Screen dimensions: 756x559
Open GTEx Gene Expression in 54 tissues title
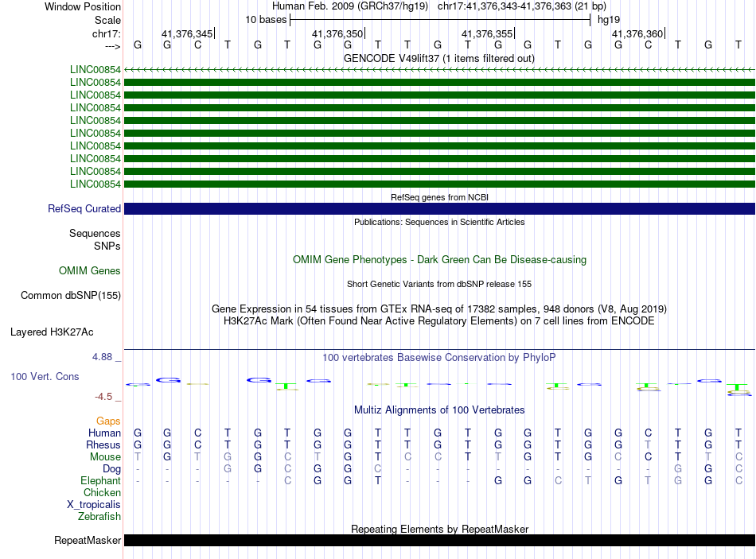pos(439,309)
